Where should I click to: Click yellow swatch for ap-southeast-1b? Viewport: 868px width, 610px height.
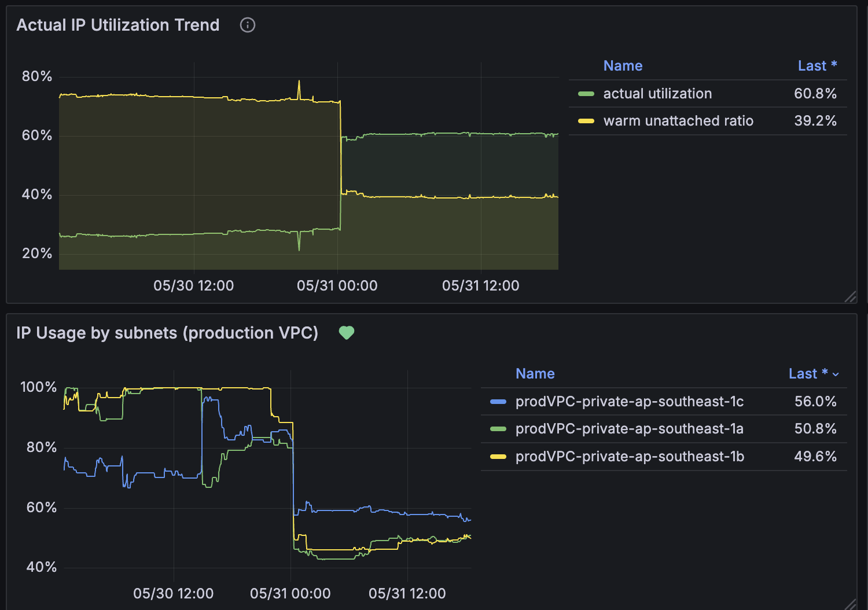click(498, 457)
